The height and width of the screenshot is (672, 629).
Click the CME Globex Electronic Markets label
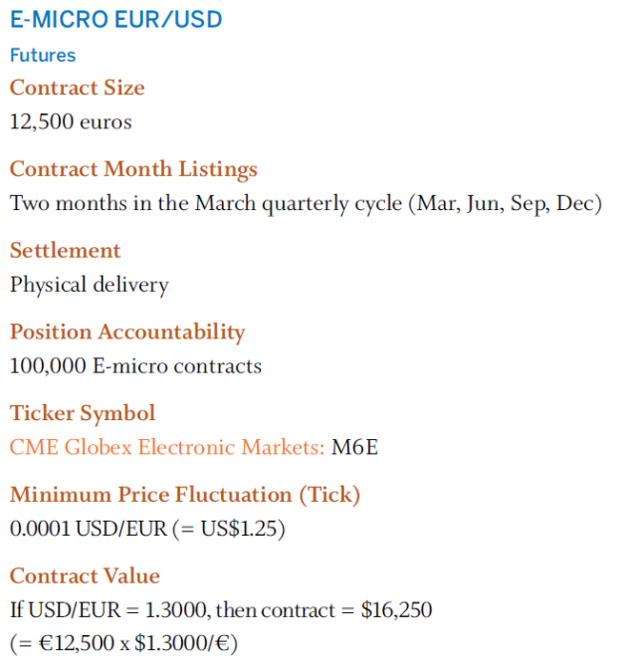[x=167, y=447]
